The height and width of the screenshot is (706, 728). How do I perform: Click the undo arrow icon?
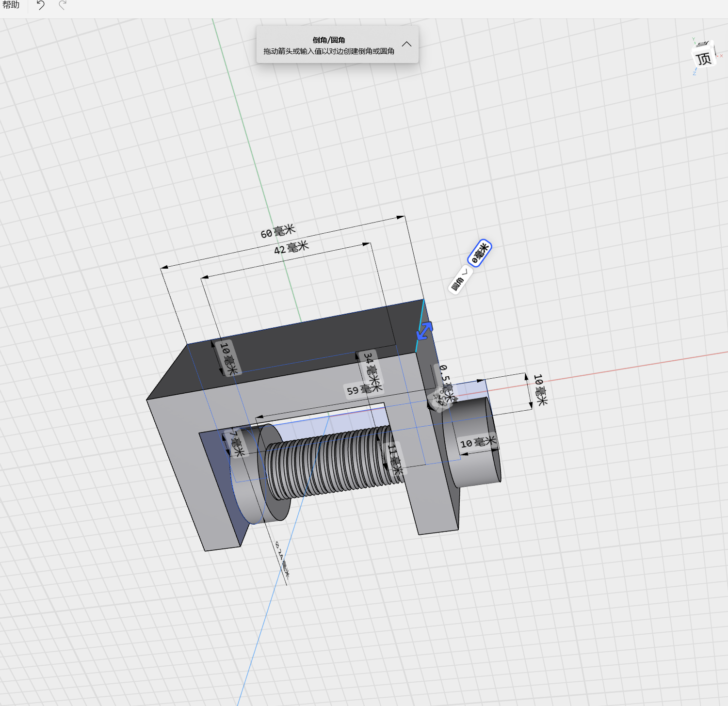pyautogui.click(x=41, y=5)
